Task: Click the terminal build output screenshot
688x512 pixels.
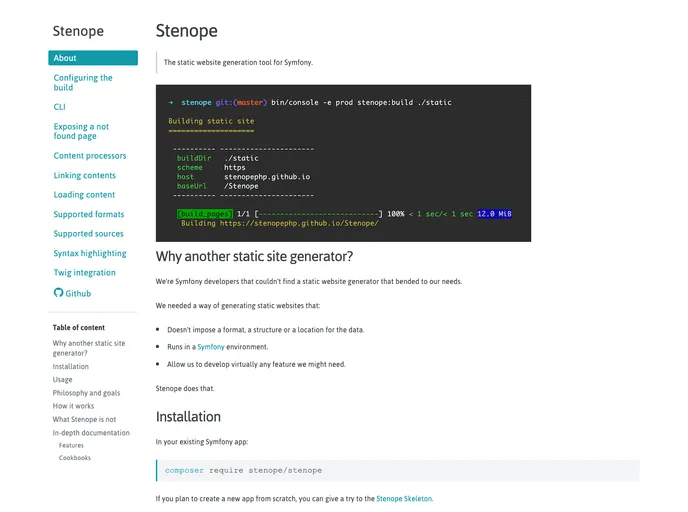Action: coord(343,163)
